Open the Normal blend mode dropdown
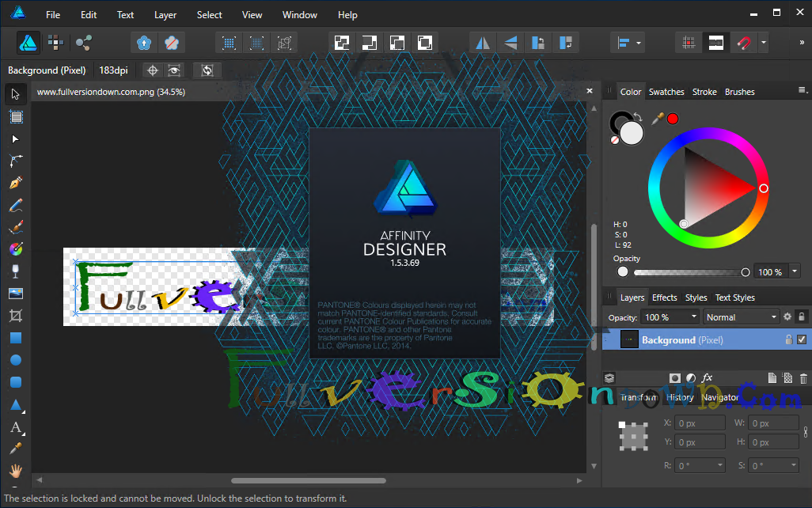This screenshot has width=812, height=508. tap(741, 317)
